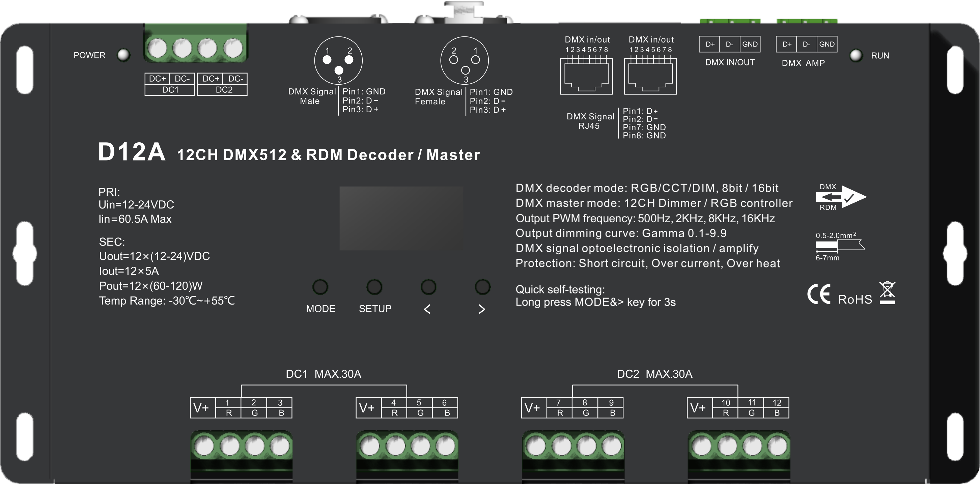Click the RUN indicator LED
980x484 pixels.
coord(857,56)
